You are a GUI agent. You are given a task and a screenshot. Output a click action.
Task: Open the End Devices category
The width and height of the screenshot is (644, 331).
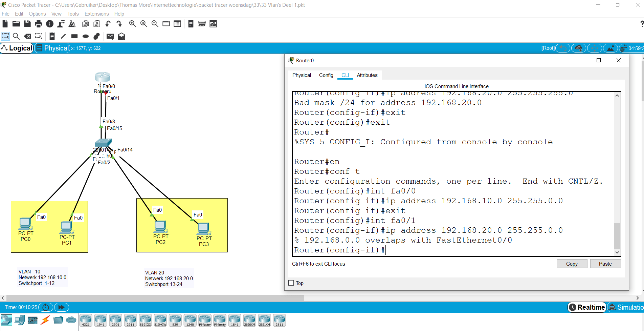click(x=19, y=320)
